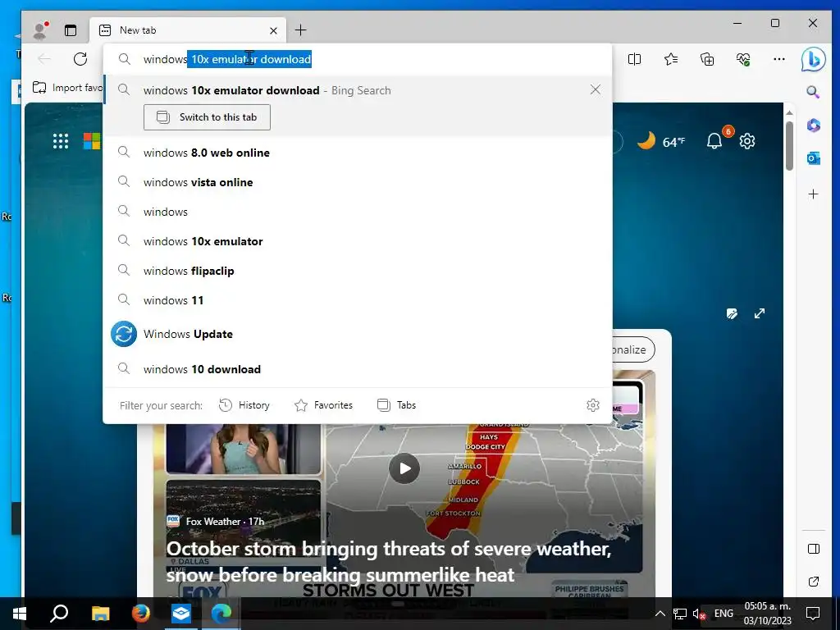Toggle sidebar visibility icon at bottom
Screen dimensions: 840x630
[x=813, y=549]
